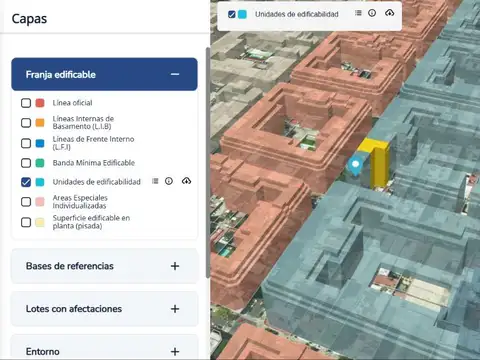The width and height of the screenshot is (480, 360).
Task: Click cyan swatch in map overlay card
Action: 242,14
